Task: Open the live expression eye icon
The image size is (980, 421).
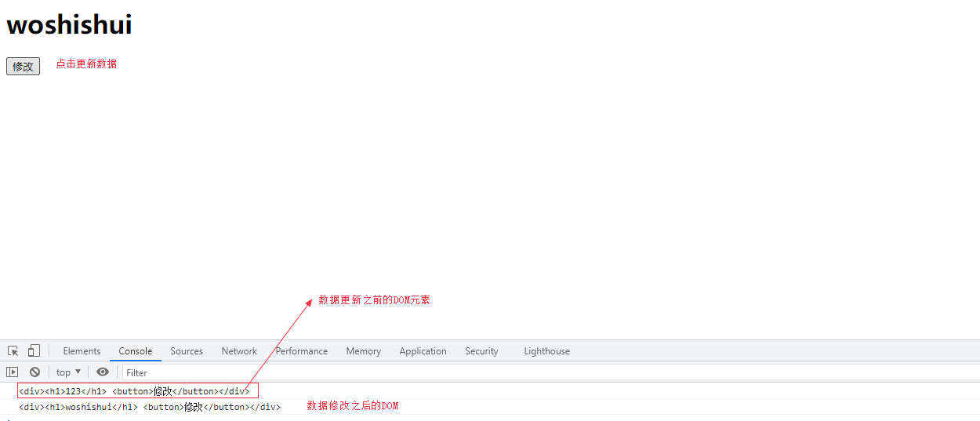Action: coord(103,372)
